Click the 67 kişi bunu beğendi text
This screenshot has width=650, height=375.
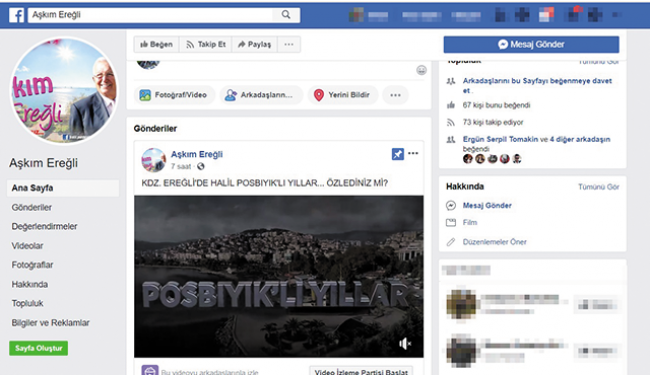pyautogui.click(x=496, y=105)
